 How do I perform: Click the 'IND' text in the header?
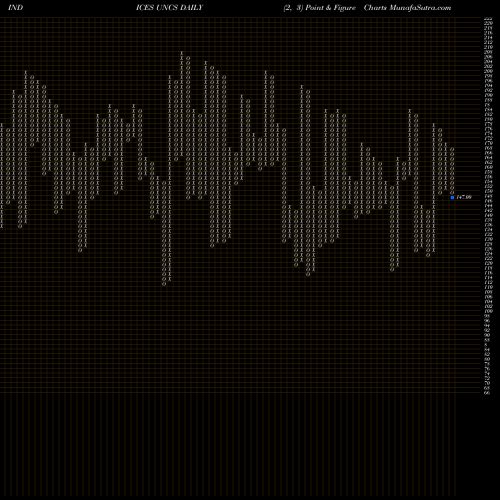point(15,8)
